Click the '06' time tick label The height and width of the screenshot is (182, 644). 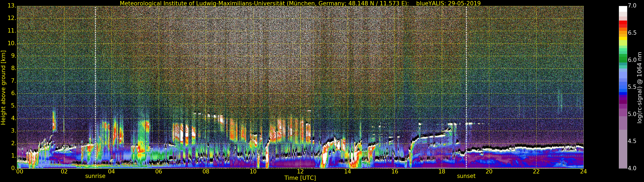tap(159, 171)
